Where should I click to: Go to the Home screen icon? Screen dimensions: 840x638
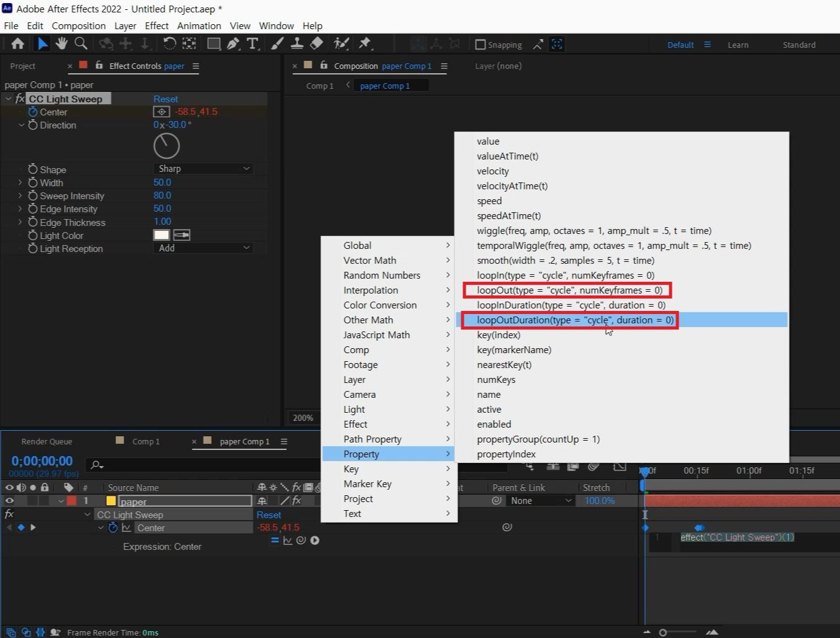coord(17,43)
